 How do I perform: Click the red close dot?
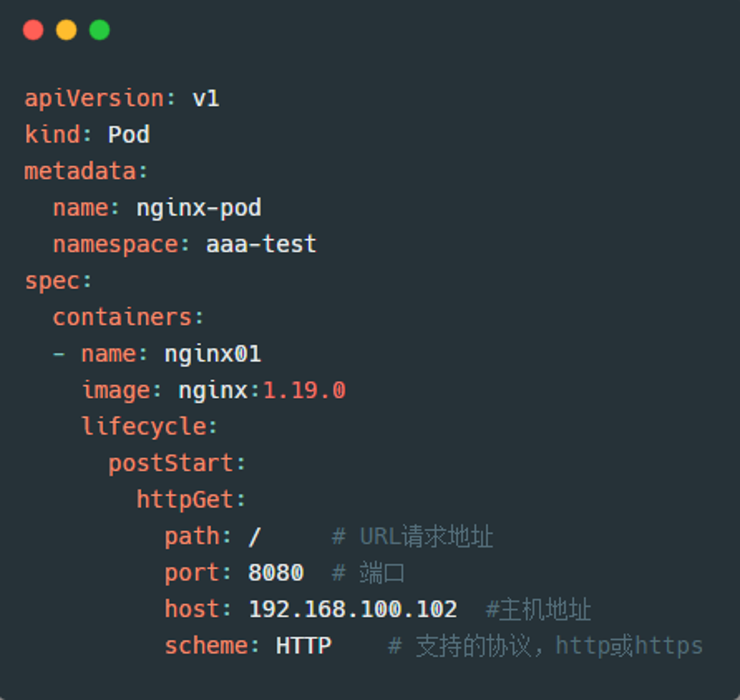[x=33, y=30]
